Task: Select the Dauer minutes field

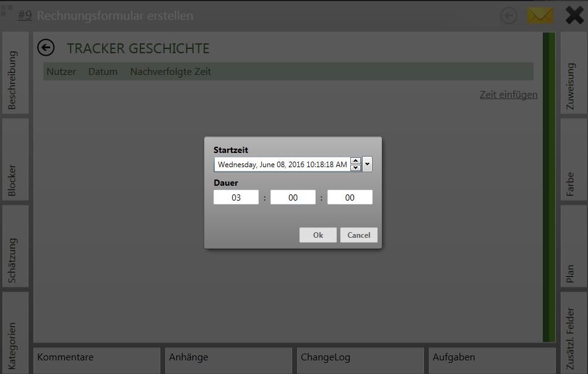Action: coord(293,198)
